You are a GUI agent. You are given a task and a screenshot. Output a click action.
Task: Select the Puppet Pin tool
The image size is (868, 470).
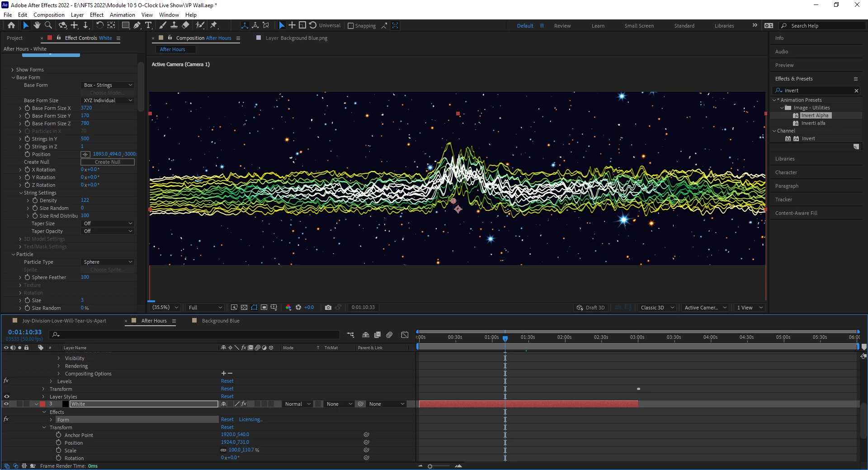pyautogui.click(x=214, y=25)
